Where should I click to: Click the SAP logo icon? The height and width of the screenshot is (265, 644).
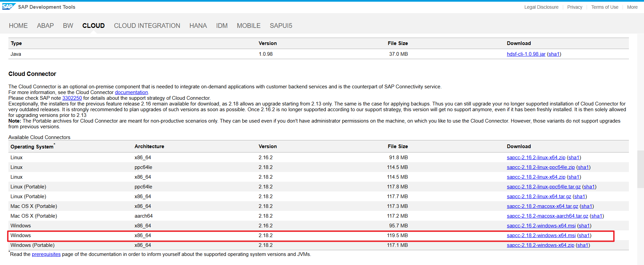(x=9, y=6)
